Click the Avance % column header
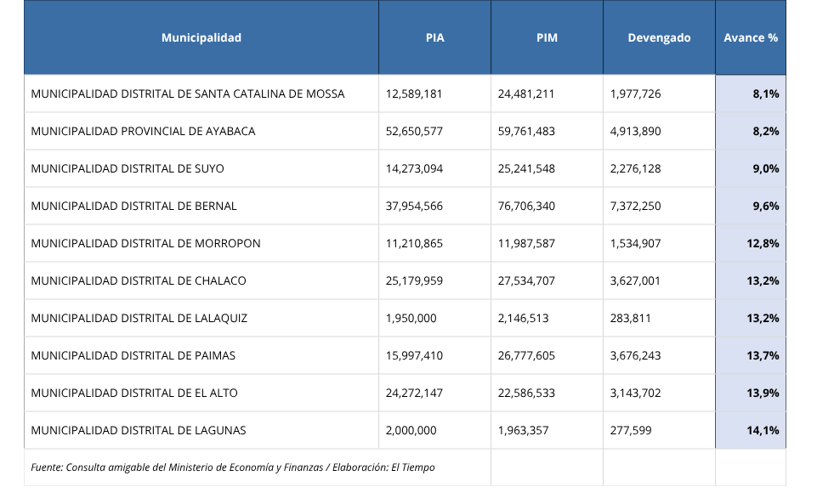Image resolution: width=817 pixels, height=504 pixels. click(x=751, y=37)
